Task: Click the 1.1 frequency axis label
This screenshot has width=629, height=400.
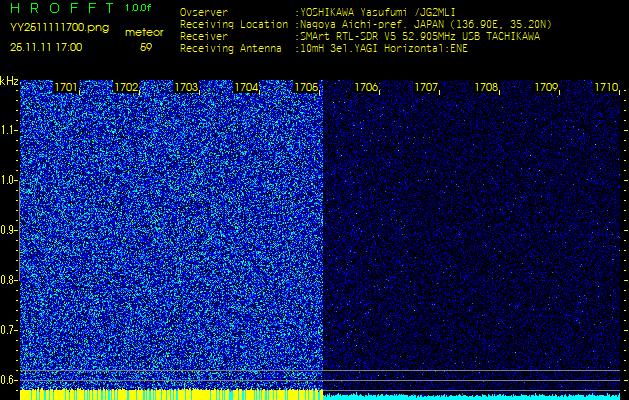Action: (x=8, y=130)
